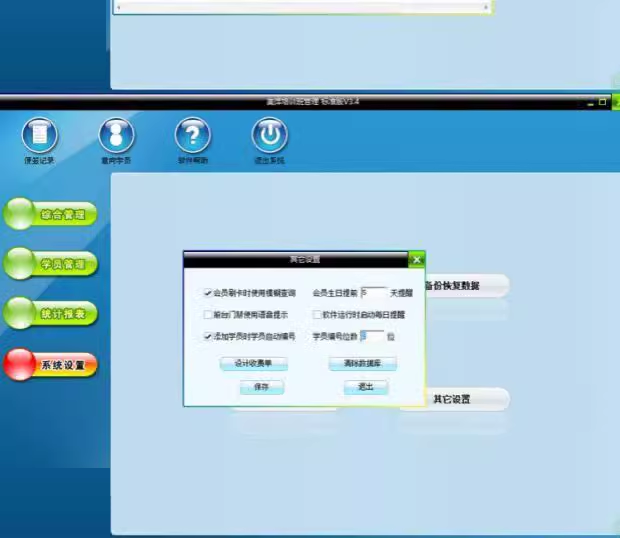The image size is (620, 538).
Task: Click the 设计收费单 button
Action: click(253, 363)
